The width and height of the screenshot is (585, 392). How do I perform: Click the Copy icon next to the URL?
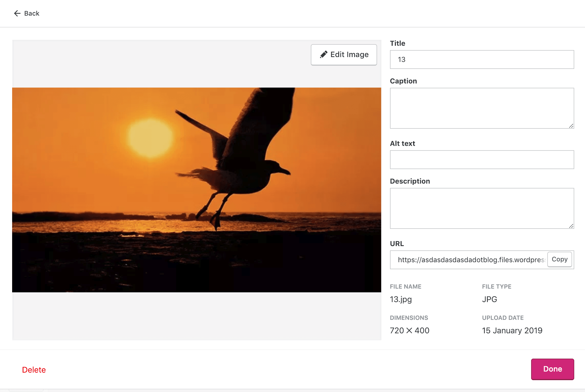[x=560, y=259]
